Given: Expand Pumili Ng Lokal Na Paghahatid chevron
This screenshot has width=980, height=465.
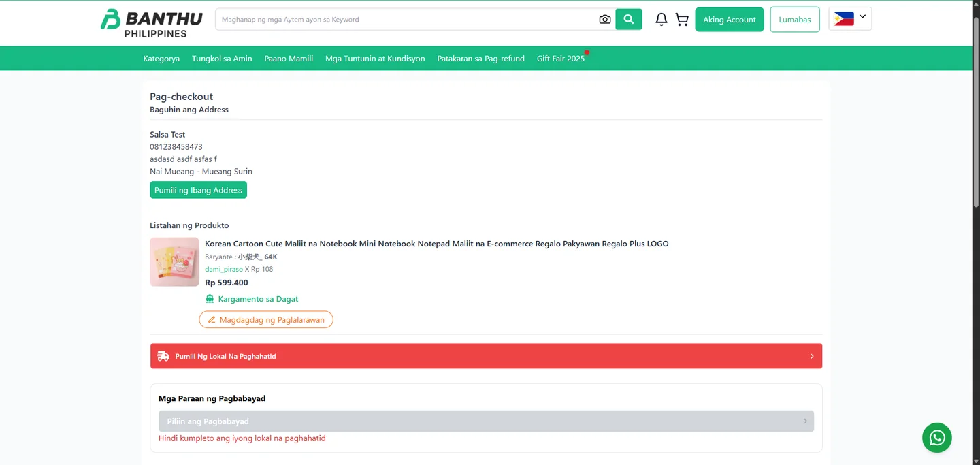Looking at the screenshot, I should (x=812, y=356).
